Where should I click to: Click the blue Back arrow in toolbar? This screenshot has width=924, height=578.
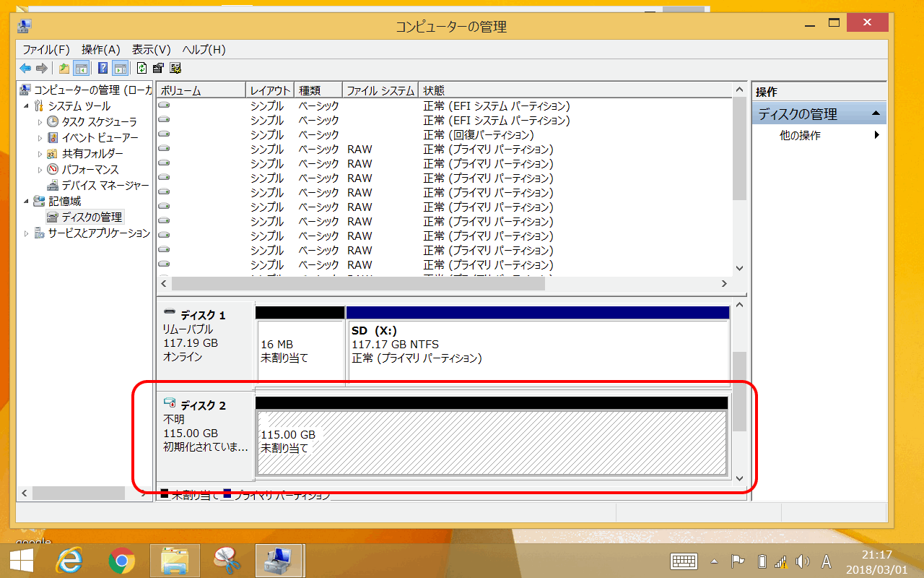click(x=25, y=68)
